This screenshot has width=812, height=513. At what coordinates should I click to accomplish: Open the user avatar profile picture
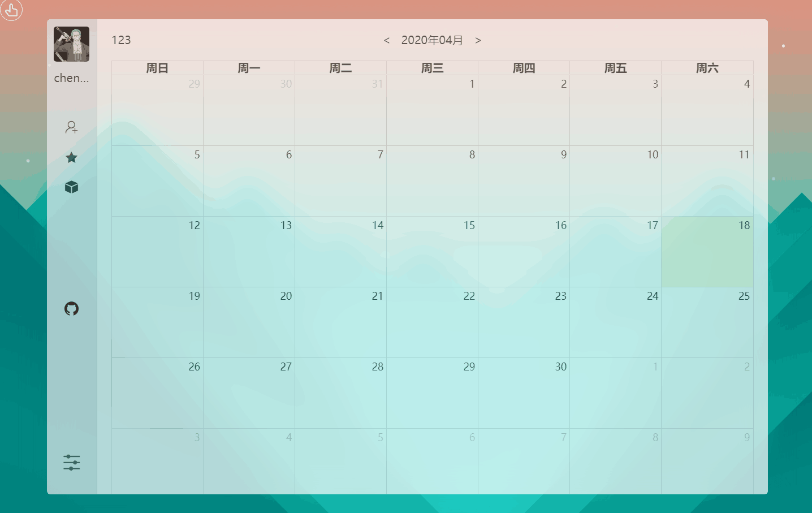(x=71, y=44)
